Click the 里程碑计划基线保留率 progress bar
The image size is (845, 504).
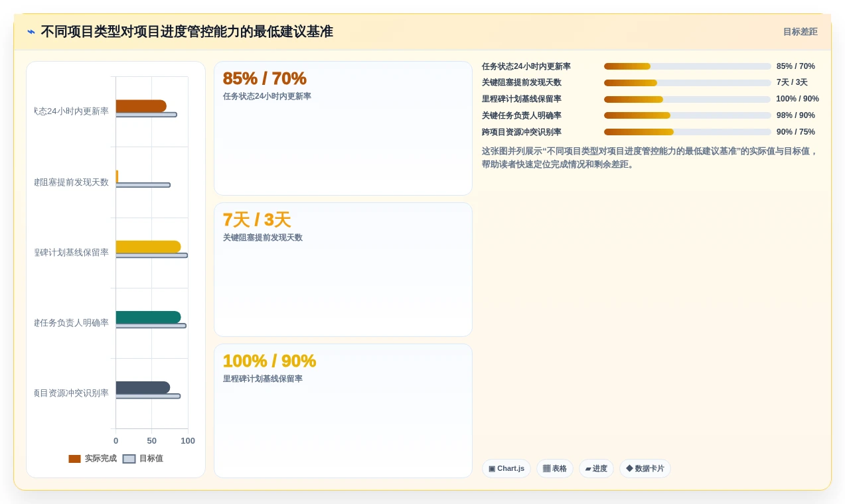click(687, 99)
